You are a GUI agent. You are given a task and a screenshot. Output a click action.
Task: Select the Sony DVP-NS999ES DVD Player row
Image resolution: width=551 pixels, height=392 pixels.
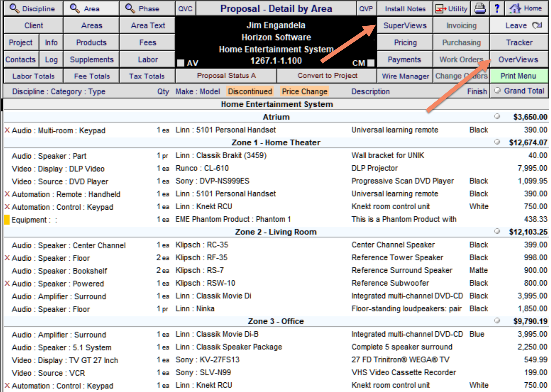click(x=276, y=181)
